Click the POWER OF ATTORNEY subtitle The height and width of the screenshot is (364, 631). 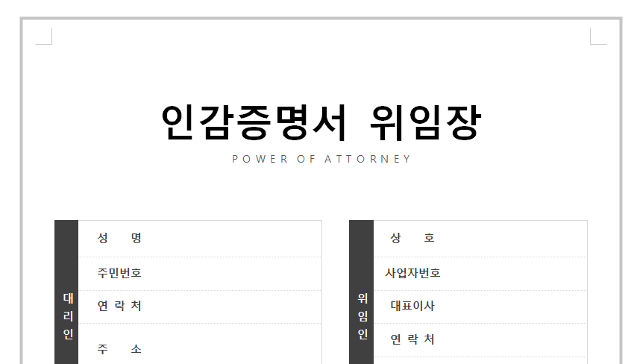click(321, 159)
